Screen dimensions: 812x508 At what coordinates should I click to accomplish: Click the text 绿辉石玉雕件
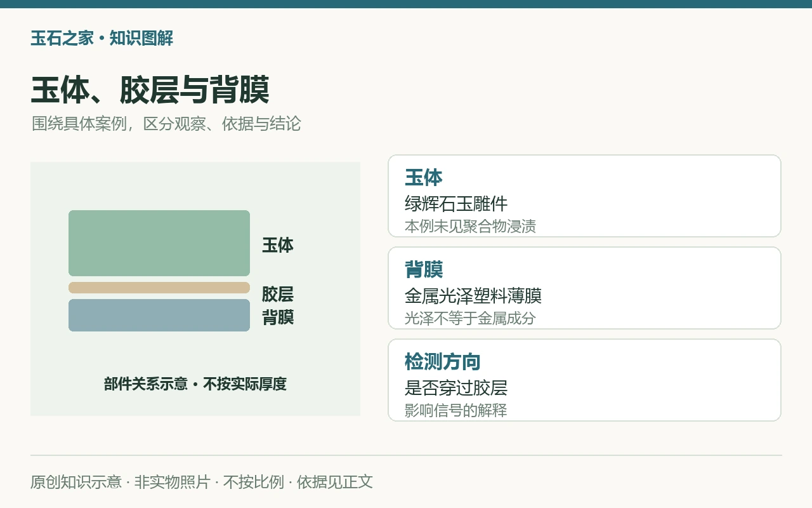point(456,204)
